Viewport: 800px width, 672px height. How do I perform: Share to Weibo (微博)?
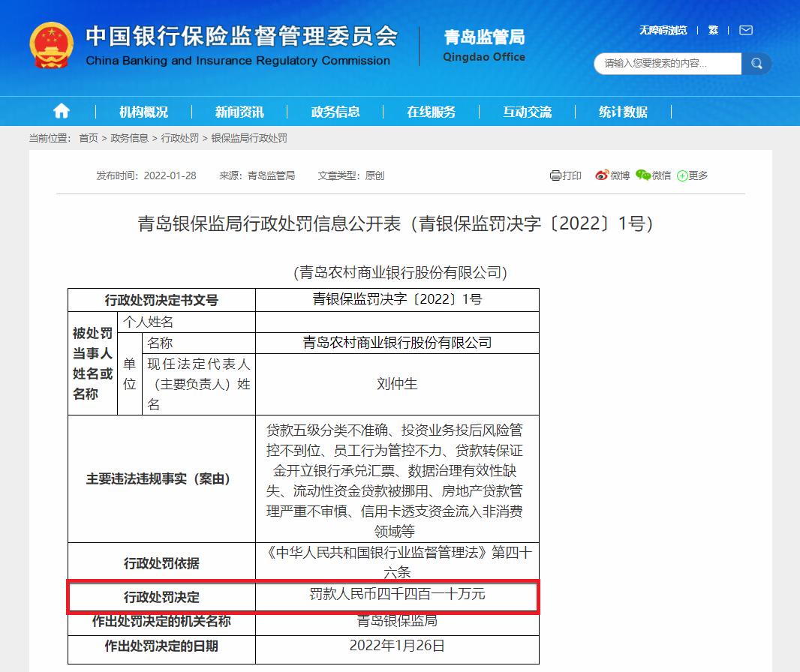pyautogui.click(x=612, y=175)
